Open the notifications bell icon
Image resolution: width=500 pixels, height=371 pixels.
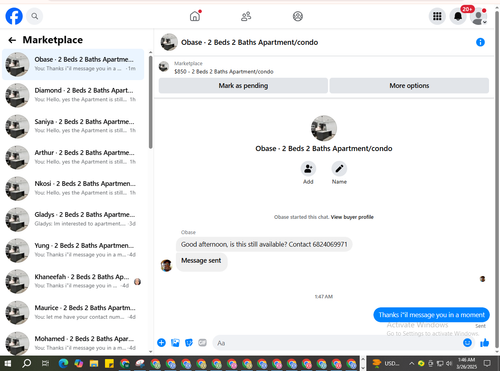[458, 16]
